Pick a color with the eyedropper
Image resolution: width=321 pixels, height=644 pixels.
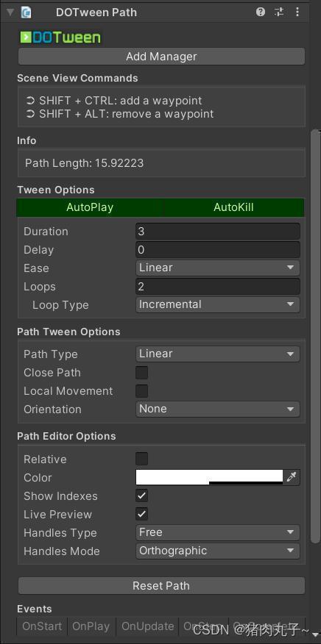click(292, 477)
